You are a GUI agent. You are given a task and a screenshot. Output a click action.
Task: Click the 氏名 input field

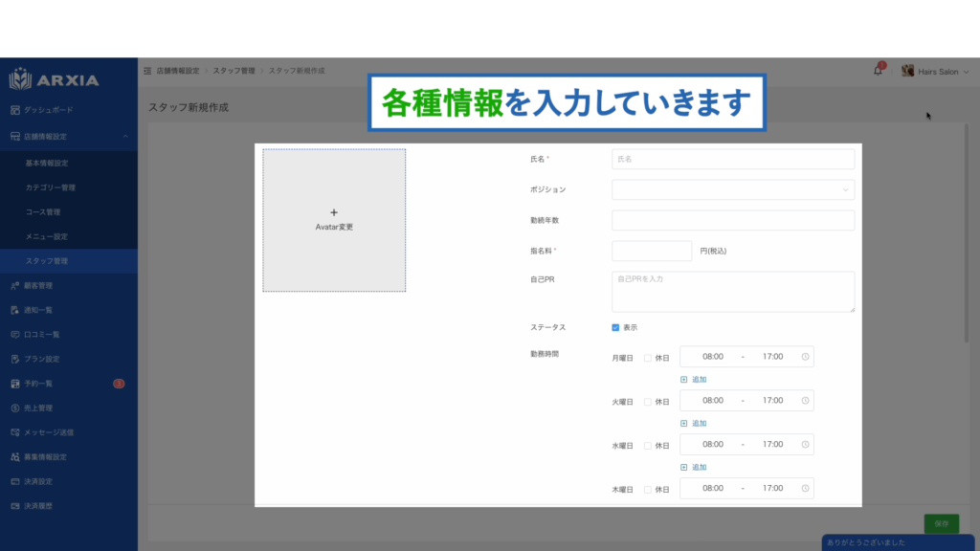(x=733, y=160)
